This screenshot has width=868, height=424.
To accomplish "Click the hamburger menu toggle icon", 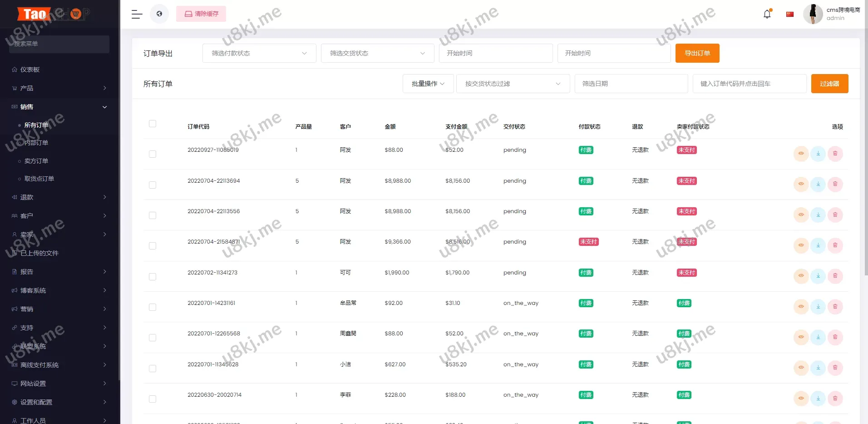I will 137,14.
